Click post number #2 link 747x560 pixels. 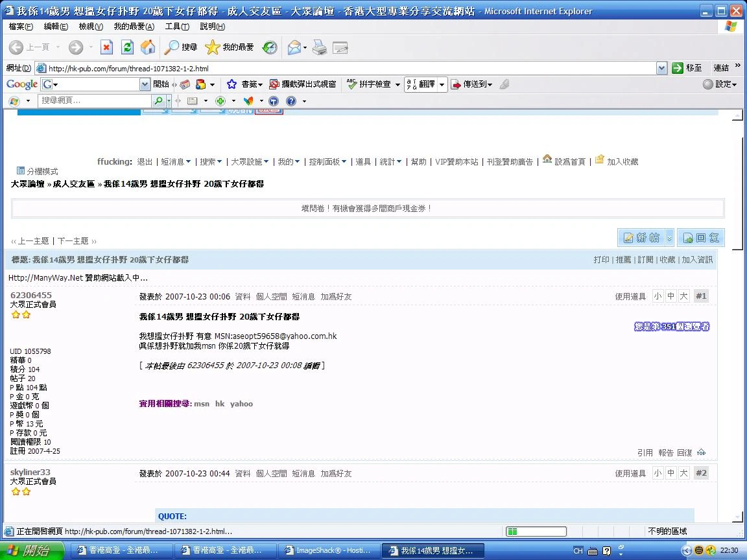(x=701, y=473)
